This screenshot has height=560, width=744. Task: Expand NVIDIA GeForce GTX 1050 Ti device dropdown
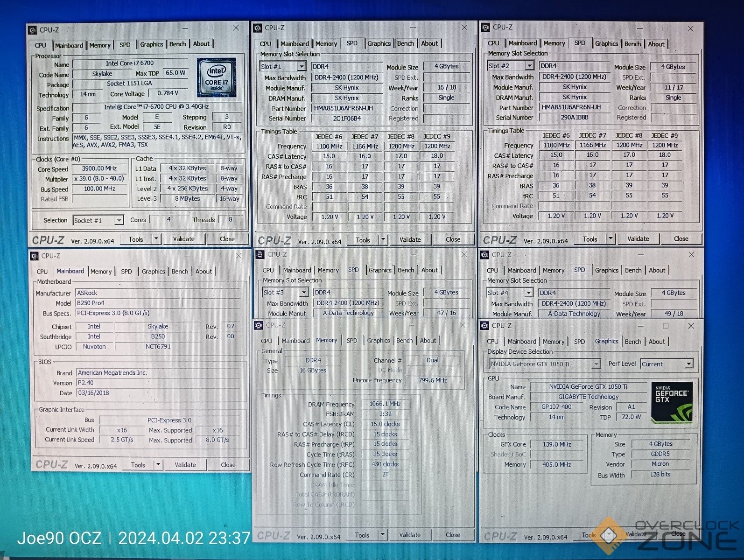(596, 364)
